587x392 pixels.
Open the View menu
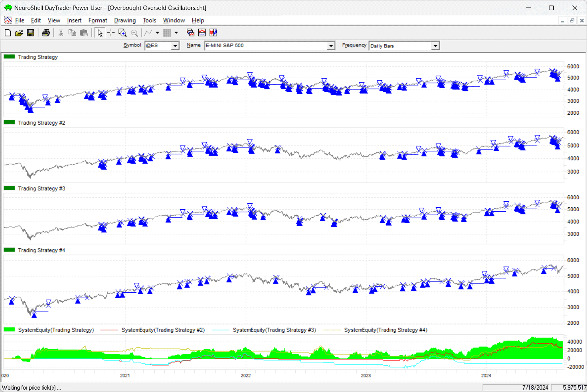[54, 21]
